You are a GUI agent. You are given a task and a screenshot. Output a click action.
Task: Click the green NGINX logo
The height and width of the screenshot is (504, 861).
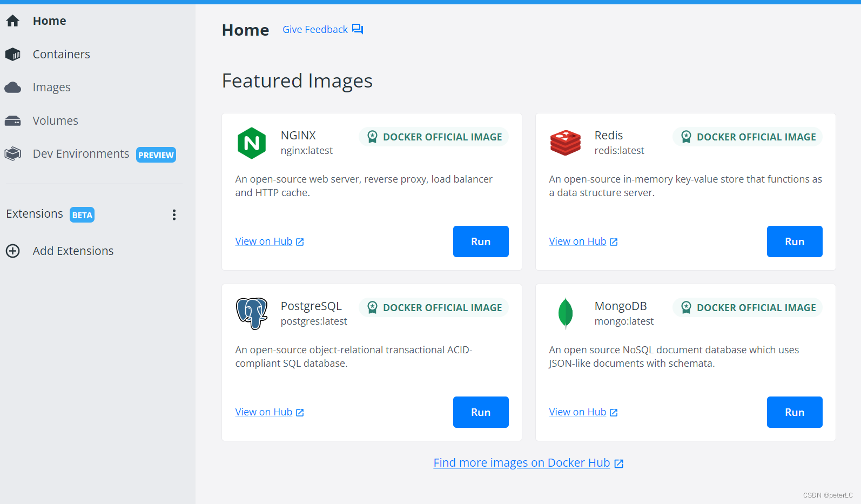click(252, 143)
